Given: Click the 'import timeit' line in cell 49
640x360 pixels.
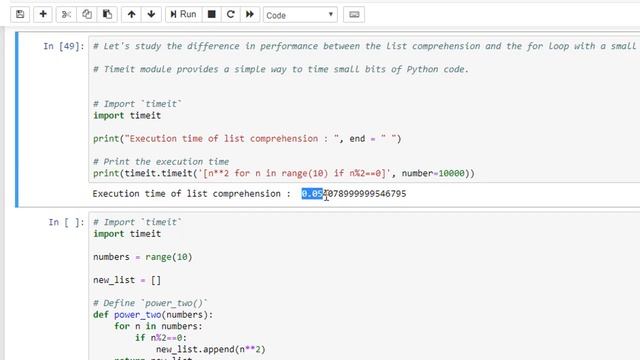Looking at the screenshot, I should (x=127, y=116).
